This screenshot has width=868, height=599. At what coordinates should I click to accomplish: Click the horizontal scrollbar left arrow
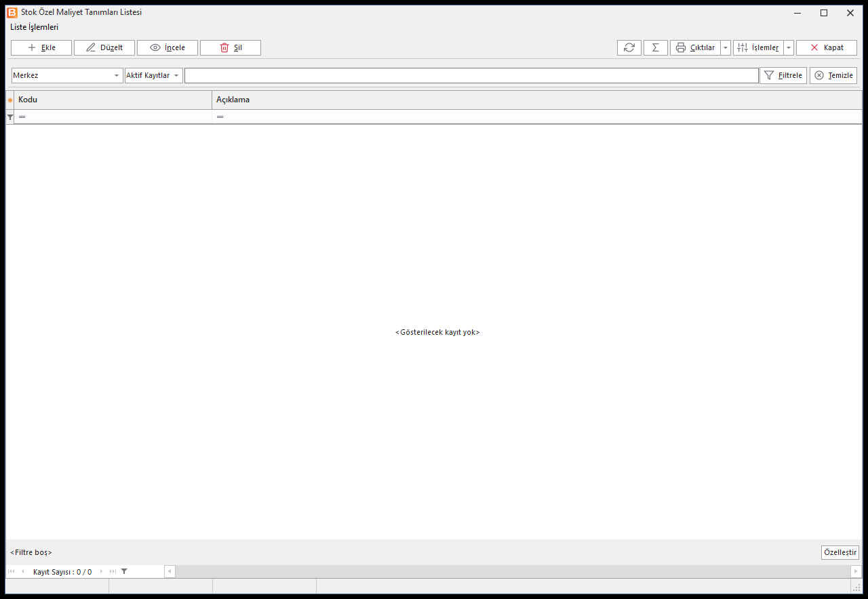pos(170,572)
